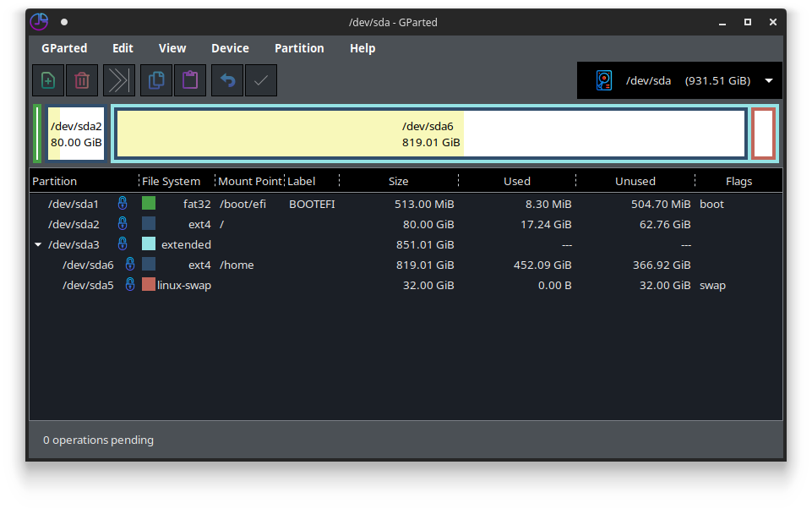Select the /dev/sda2 row in partition list
812x514 pixels.
click(x=406, y=224)
